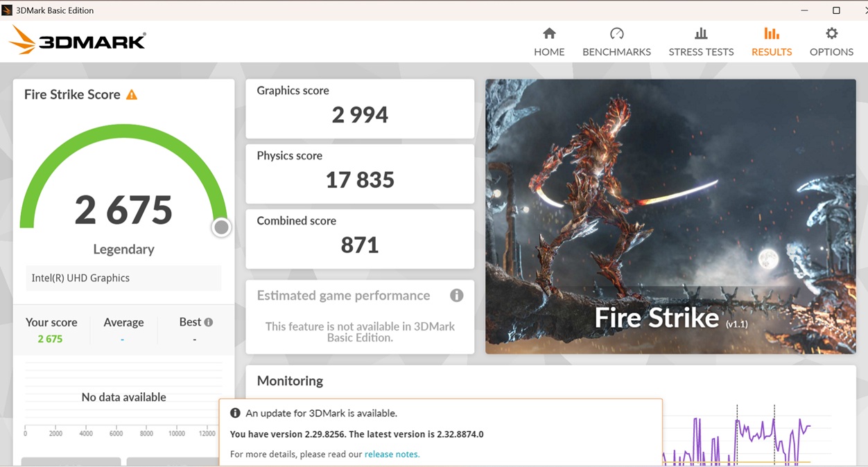Click the orange warning triangle next to Fire Strike Score
Screen dimensions: 868x467
(132, 95)
